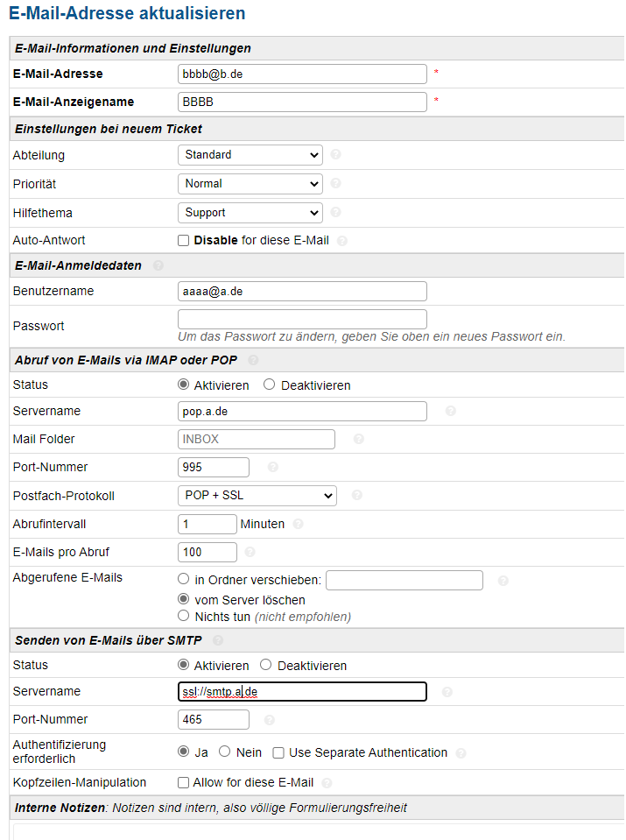Enable Auto-Antwort Disable checkbox
Image resolution: width=626 pixels, height=840 pixels.
click(184, 240)
